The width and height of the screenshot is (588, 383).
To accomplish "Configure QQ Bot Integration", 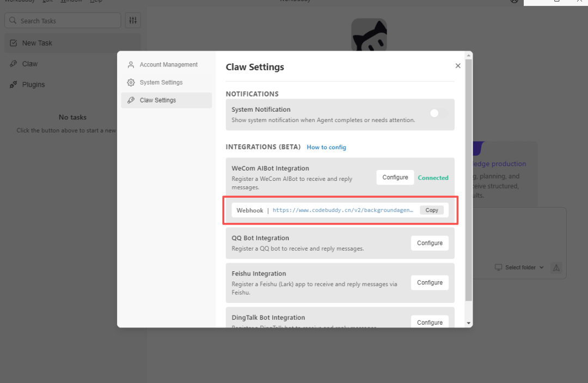I will click(x=430, y=243).
